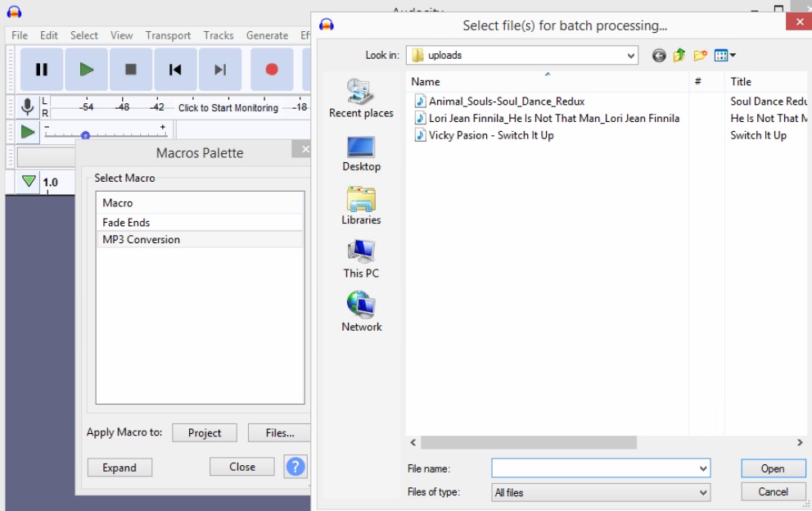Sort files by the Name column
812x511 pixels.
coord(548,81)
